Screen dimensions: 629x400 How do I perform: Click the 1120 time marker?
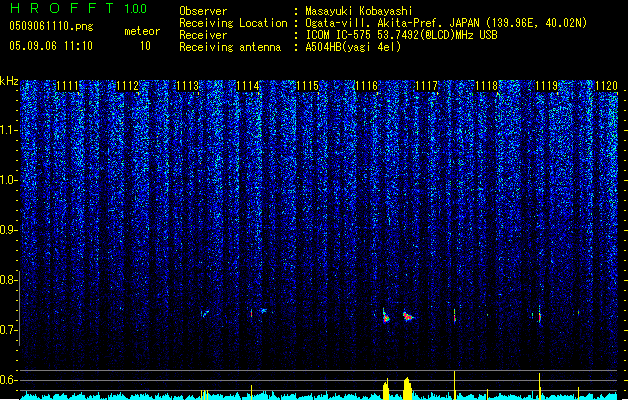(x=607, y=86)
